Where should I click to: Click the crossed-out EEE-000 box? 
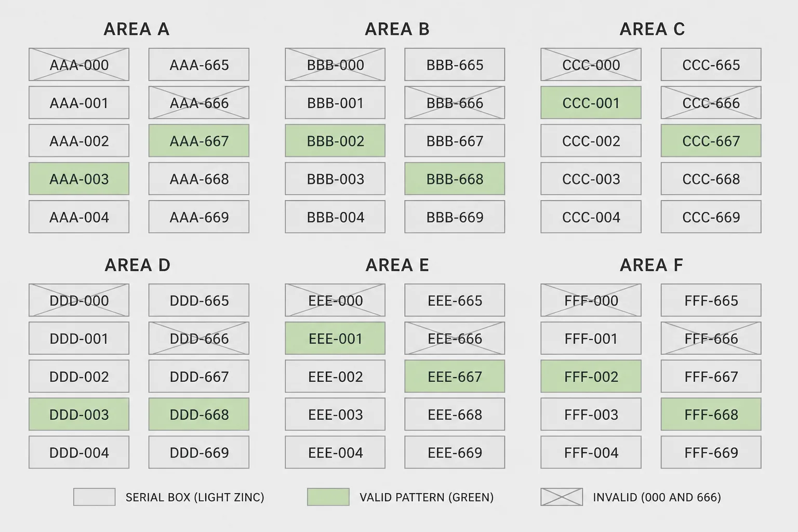click(x=335, y=300)
